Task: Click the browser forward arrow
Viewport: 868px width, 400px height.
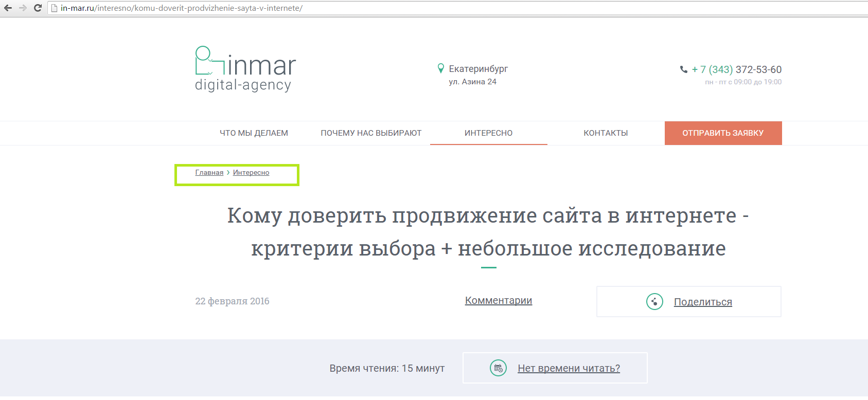Action: [x=23, y=8]
